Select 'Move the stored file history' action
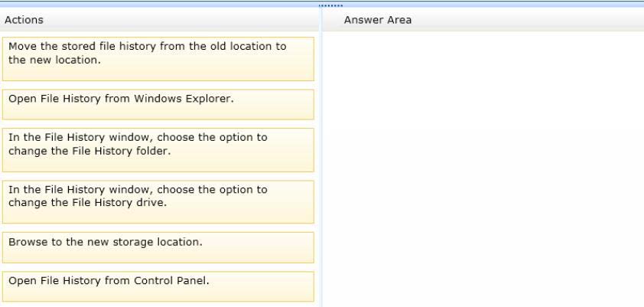 [158, 59]
